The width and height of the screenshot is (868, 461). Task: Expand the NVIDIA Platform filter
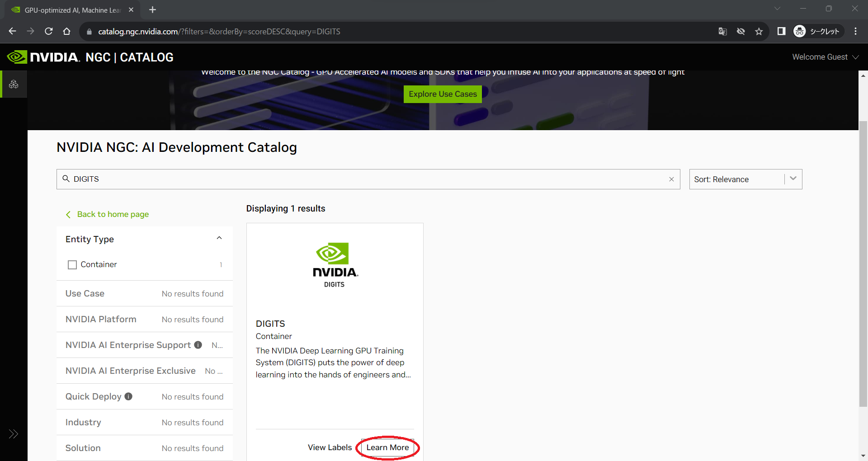[x=145, y=320]
